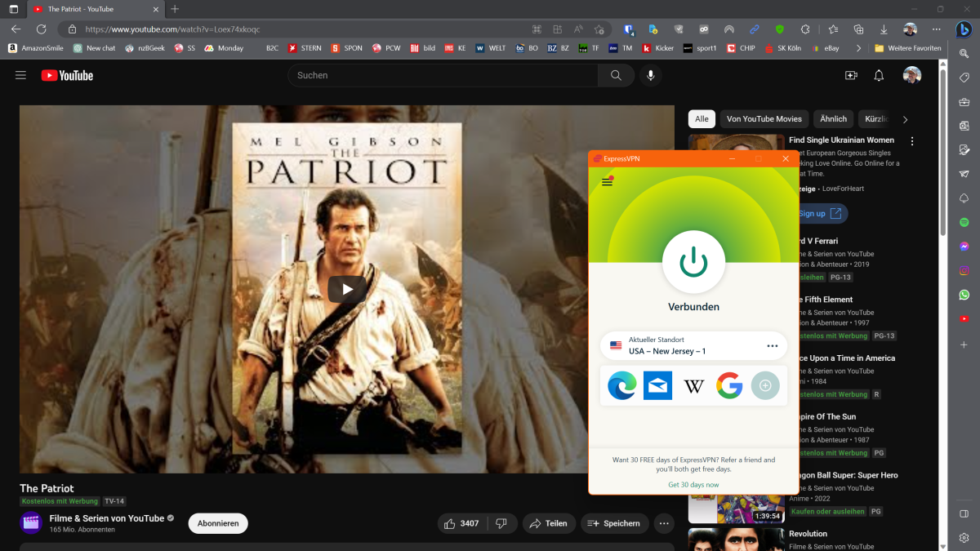Open Google shortcut in ExpressVPN
Viewport: 980px width, 551px height.
click(x=729, y=385)
